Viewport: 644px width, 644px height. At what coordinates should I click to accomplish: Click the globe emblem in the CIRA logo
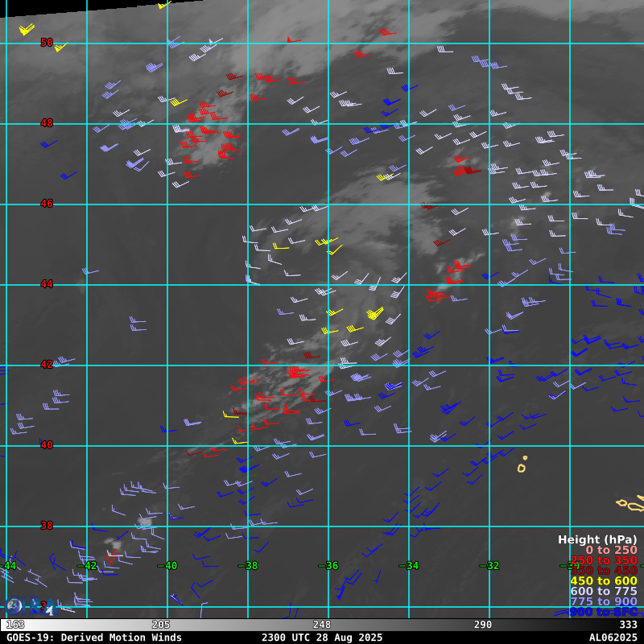coord(14,607)
